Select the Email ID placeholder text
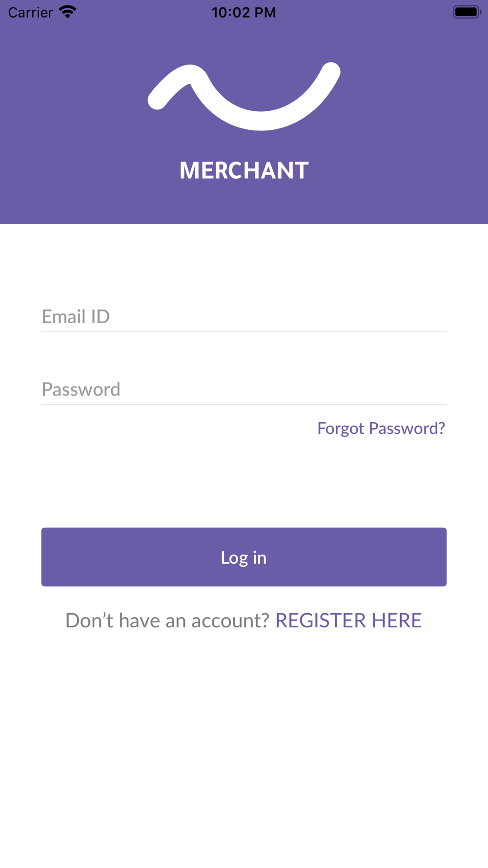488x868 pixels. [x=76, y=316]
